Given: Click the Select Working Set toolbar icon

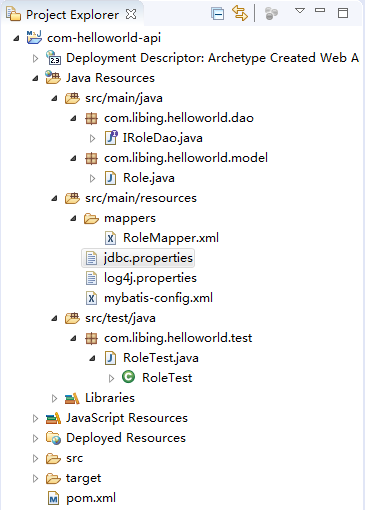Looking at the screenshot, I should [x=271, y=14].
